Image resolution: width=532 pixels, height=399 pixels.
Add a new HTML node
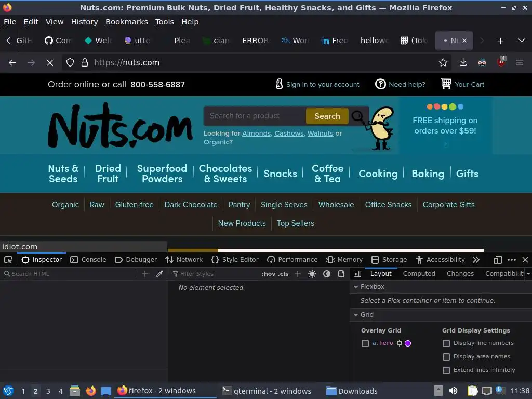145,274
